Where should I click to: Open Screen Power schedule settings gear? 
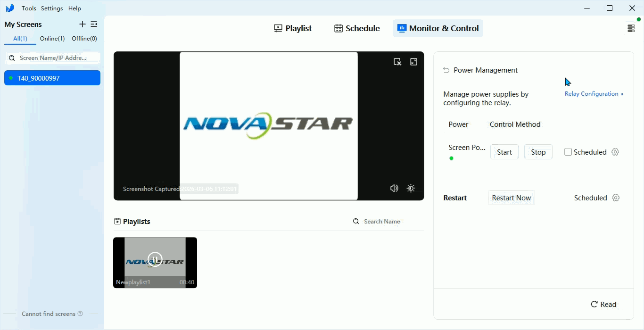[615, 152]
